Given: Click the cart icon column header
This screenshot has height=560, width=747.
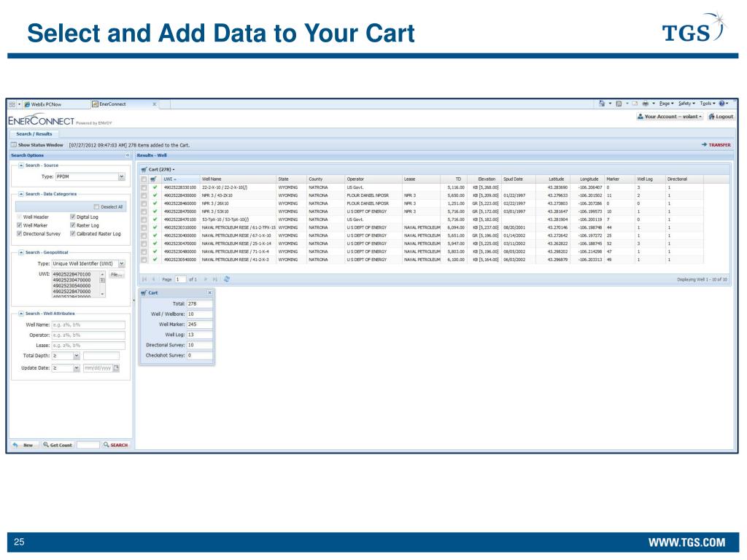Looking at the screenshot, I should 153,179.
